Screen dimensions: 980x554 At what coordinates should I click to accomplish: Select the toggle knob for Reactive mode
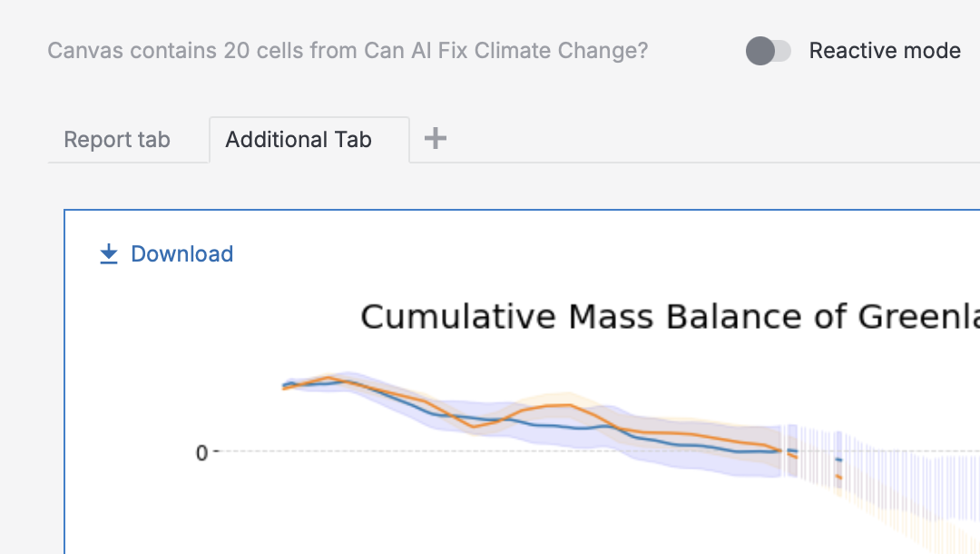click(759, 52)
